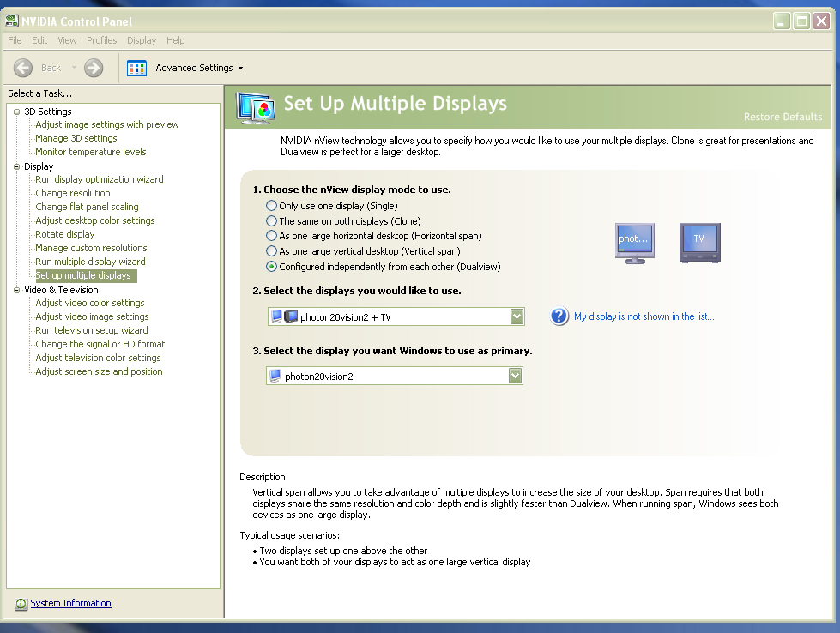This screenshot has width=840, height=633.
Task: Open the Edit menu
Action: point(39,40)
